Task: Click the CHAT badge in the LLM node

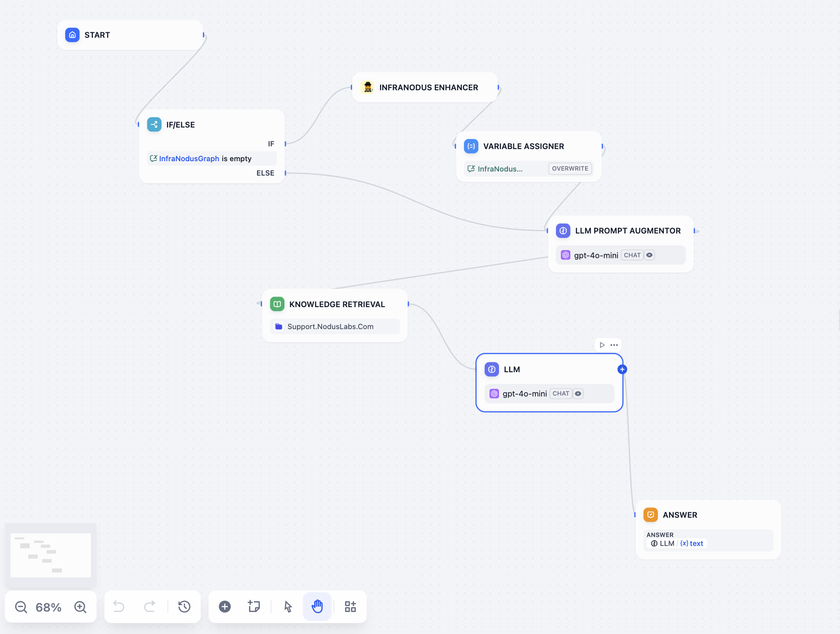Action: tap(561, 393)
